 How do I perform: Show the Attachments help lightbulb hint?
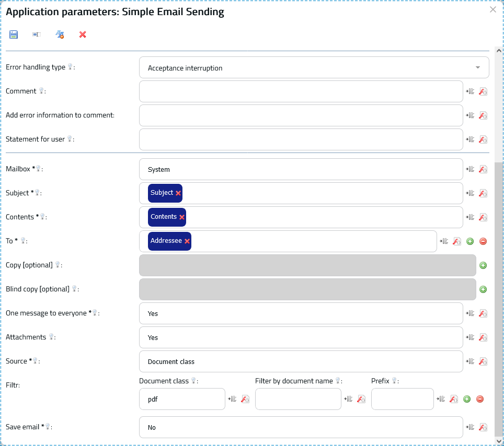[51, 336]
